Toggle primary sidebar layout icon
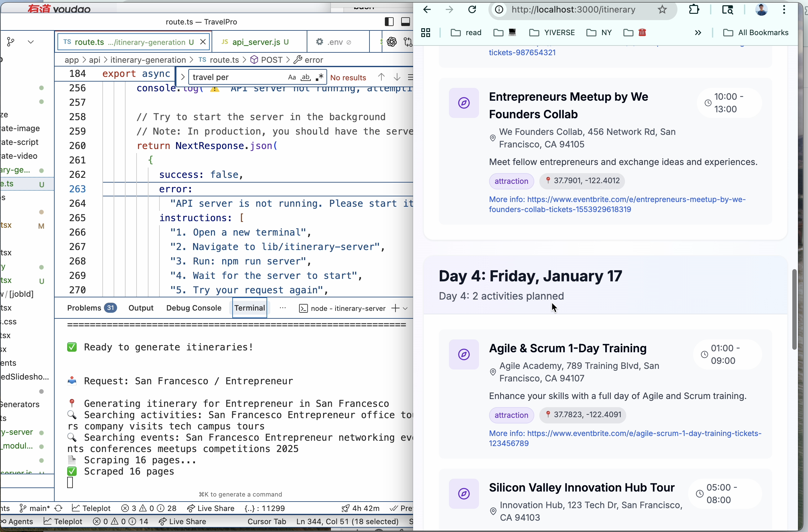This screenshot has height=532, width=808. [389, 22]
